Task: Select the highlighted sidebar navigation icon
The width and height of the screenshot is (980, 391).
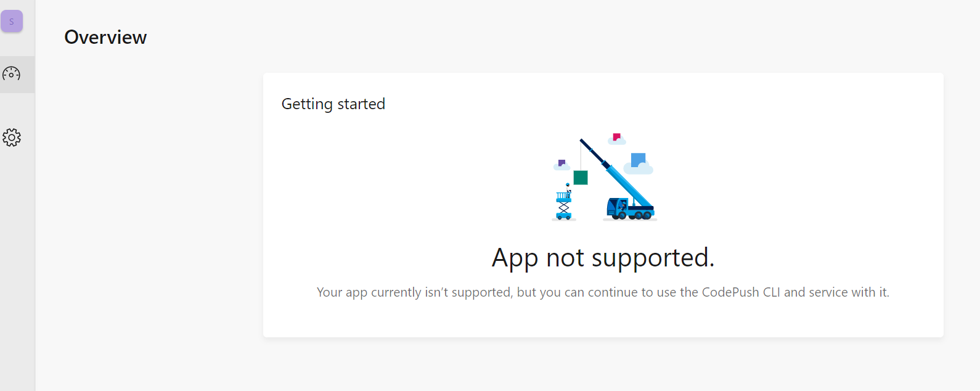Action: [x=12, y=74]
